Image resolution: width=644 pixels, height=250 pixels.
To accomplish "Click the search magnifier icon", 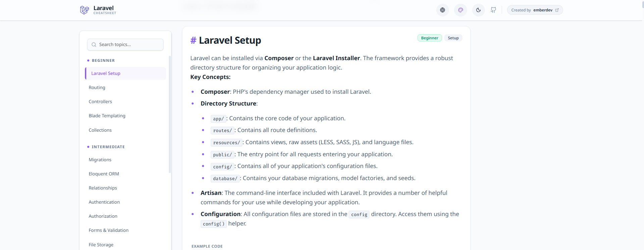I will [x=93, y=44].
